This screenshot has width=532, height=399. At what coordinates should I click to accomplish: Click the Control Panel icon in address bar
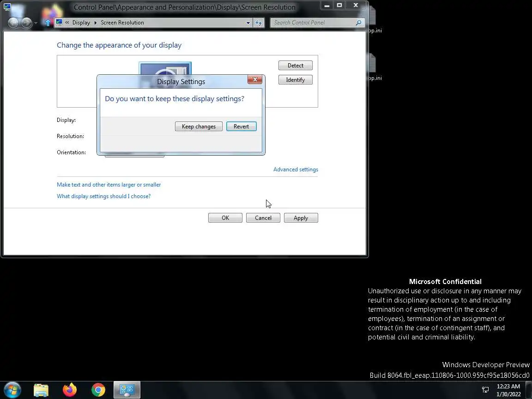(x=59, y=22)
